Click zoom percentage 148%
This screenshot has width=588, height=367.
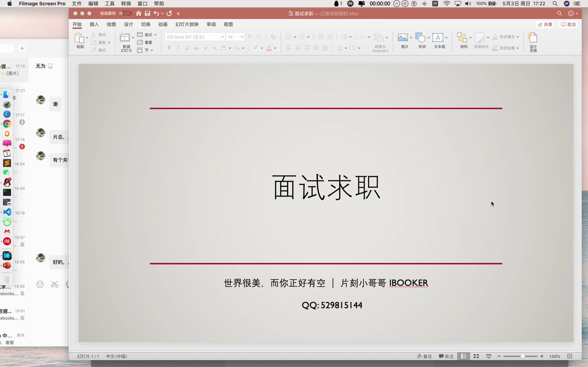pos(554,356)
